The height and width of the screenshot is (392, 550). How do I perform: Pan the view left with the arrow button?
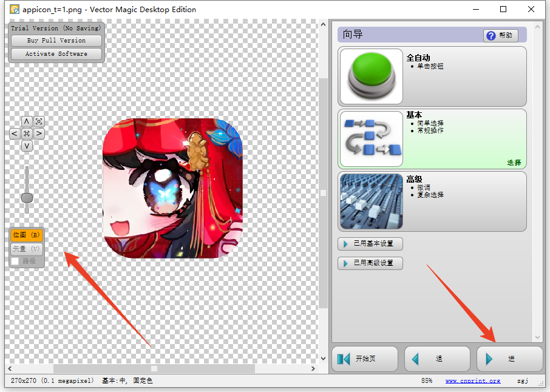[15, 133]
